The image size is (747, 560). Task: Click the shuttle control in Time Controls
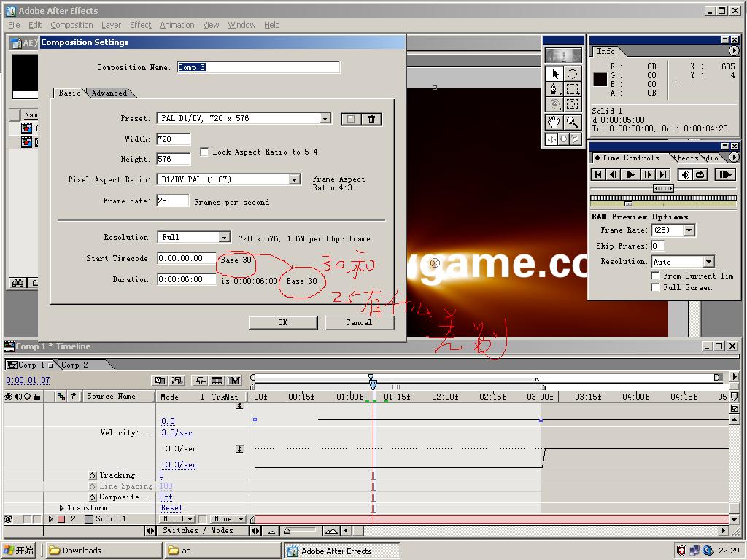(x=663, y=189)
